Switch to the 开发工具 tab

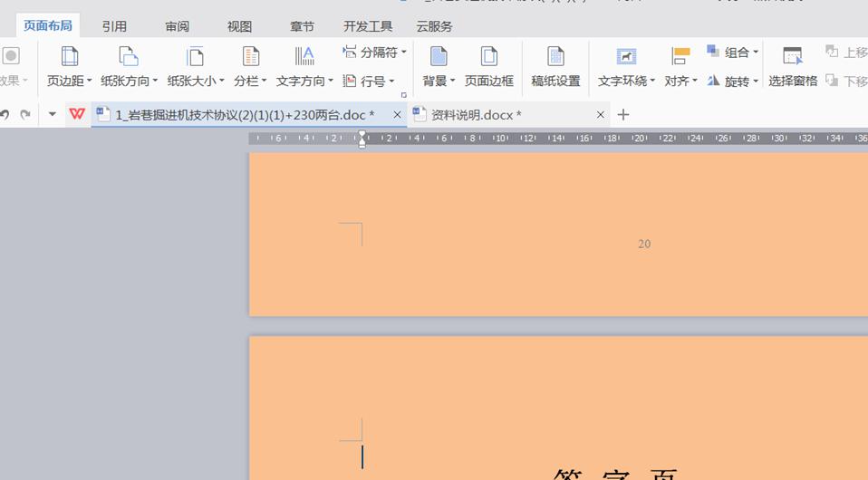point(368,26)
